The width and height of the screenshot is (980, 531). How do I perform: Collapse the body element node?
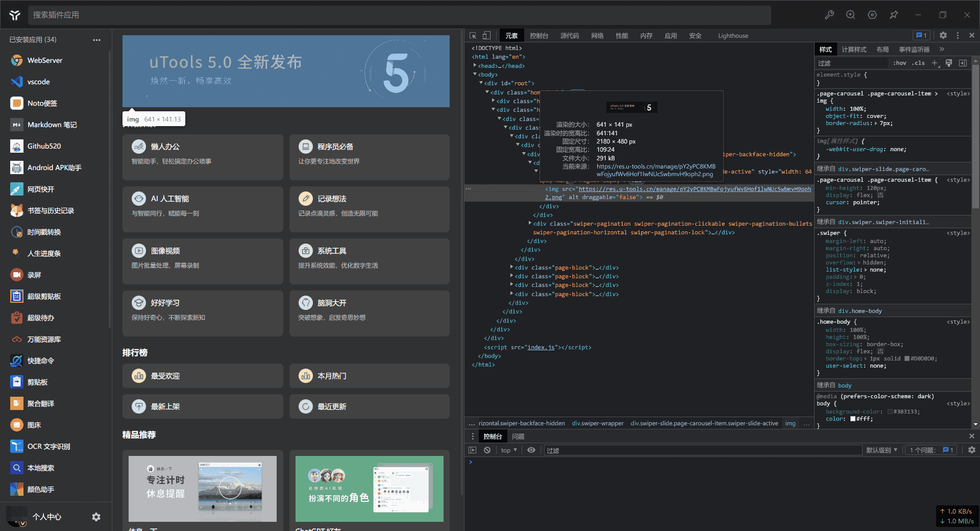pos(475,74)
